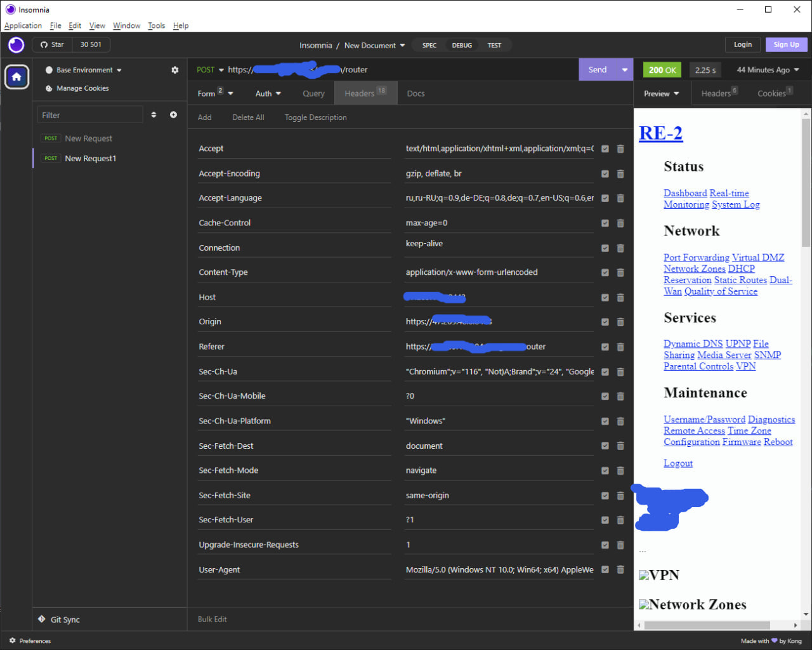Expand the Send button options arrow

click(x=625, y=70)
